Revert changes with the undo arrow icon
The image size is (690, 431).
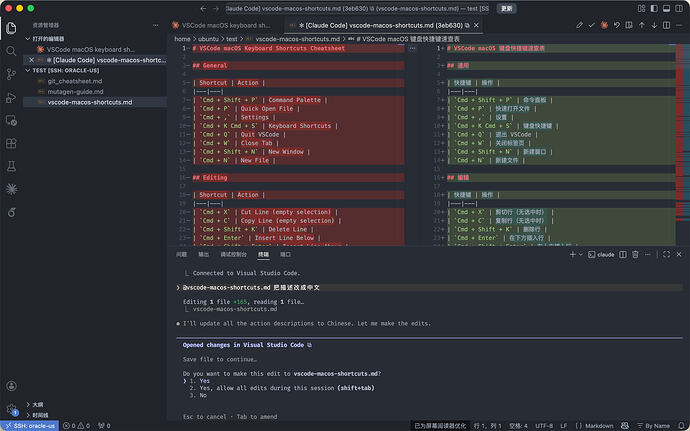[x=617, y=25]
